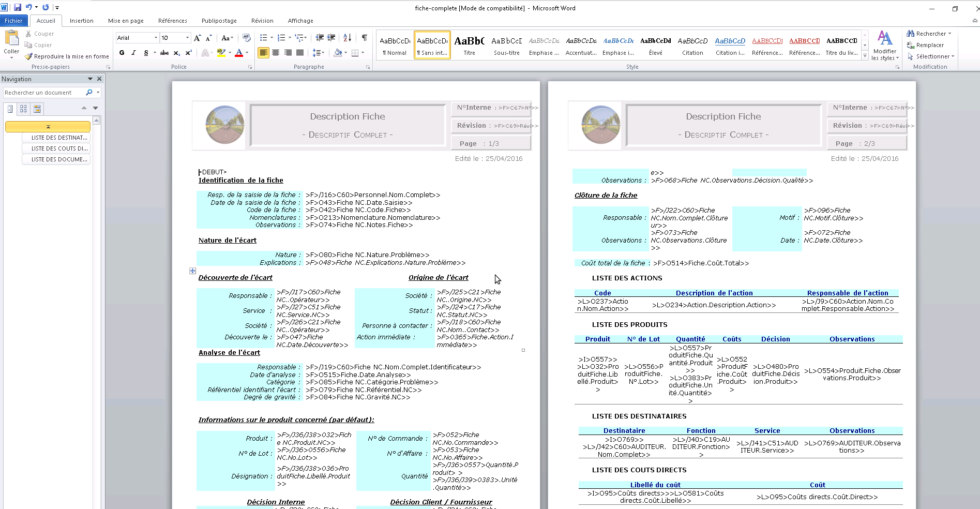Open the Fichier tab
Viewport: 980px width, 509px height.
[13, 21]
